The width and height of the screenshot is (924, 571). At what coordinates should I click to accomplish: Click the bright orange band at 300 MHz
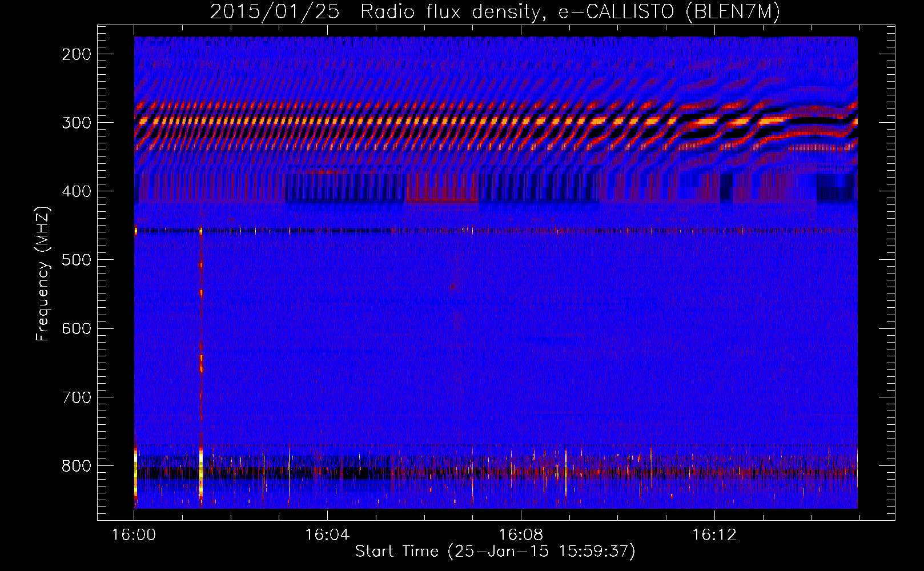click(496, 121)
